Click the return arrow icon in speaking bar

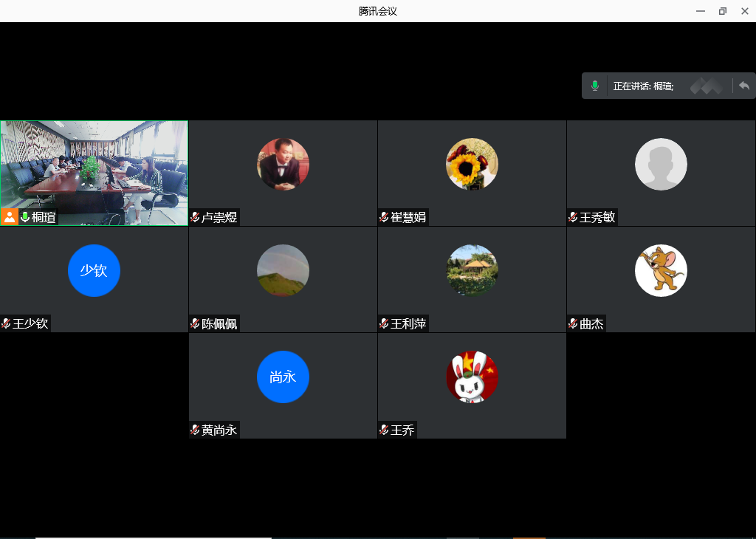744,86
